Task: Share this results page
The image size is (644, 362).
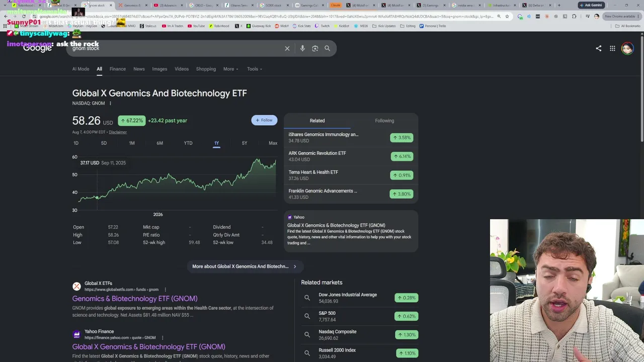Action: tap(598, 48)
